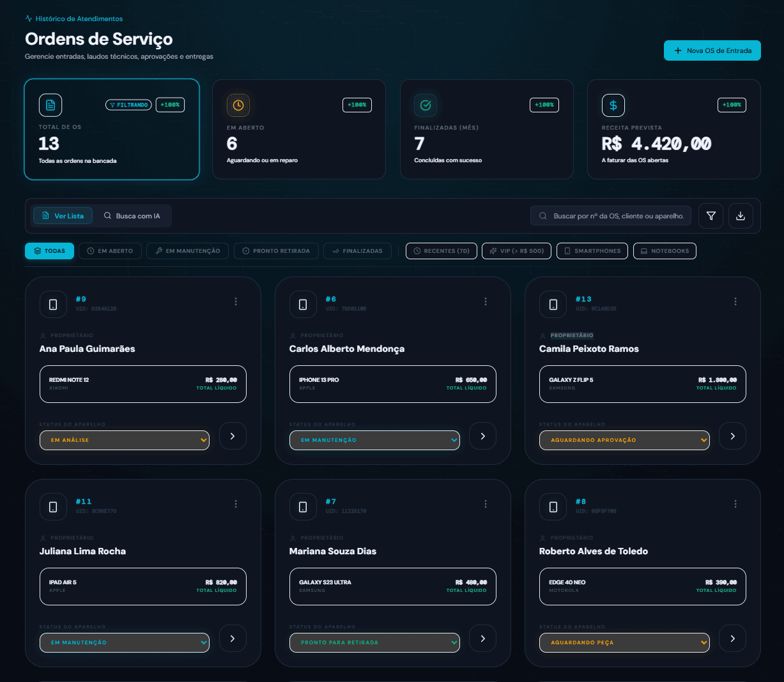Open order #9 details with arrow button

[233, 436]
